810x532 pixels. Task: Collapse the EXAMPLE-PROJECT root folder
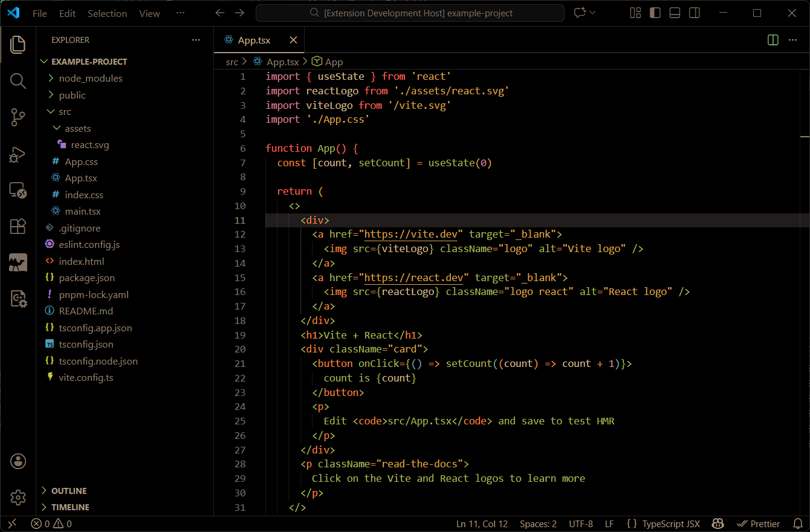coord(125,62)
